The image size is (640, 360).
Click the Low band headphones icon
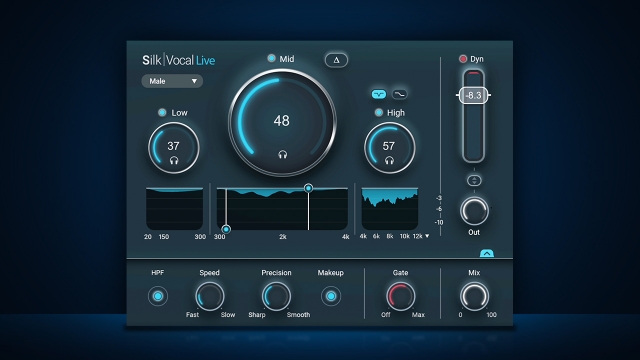click(174, 160)
